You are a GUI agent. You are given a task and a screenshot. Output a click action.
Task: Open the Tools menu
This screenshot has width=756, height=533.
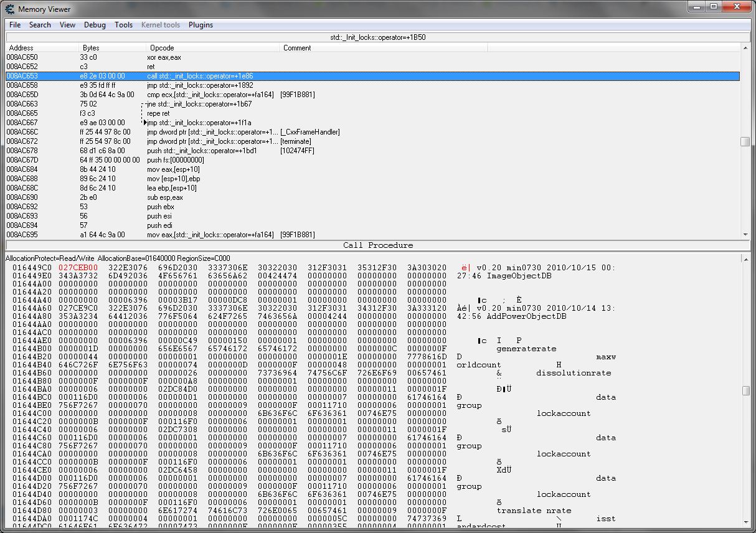click(x=123, y=25)
